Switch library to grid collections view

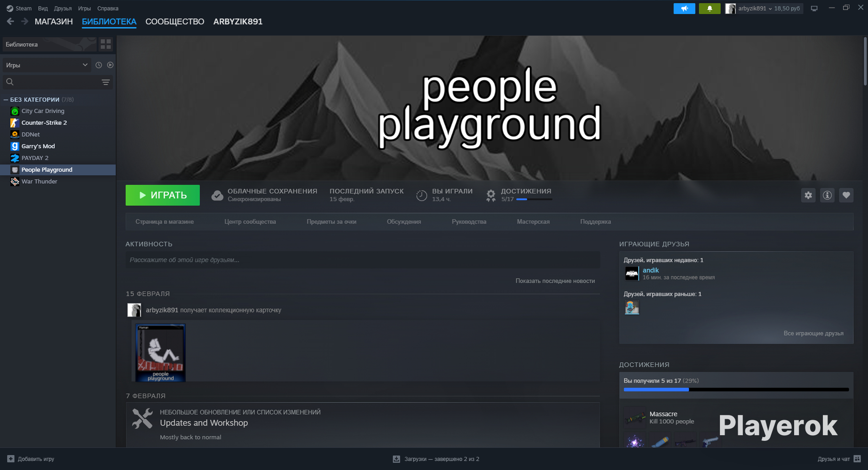pyautogui.click(x=106, y=45)
